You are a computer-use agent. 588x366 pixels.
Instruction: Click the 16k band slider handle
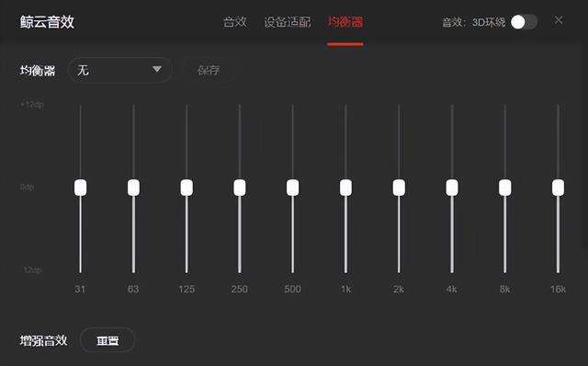558,188
